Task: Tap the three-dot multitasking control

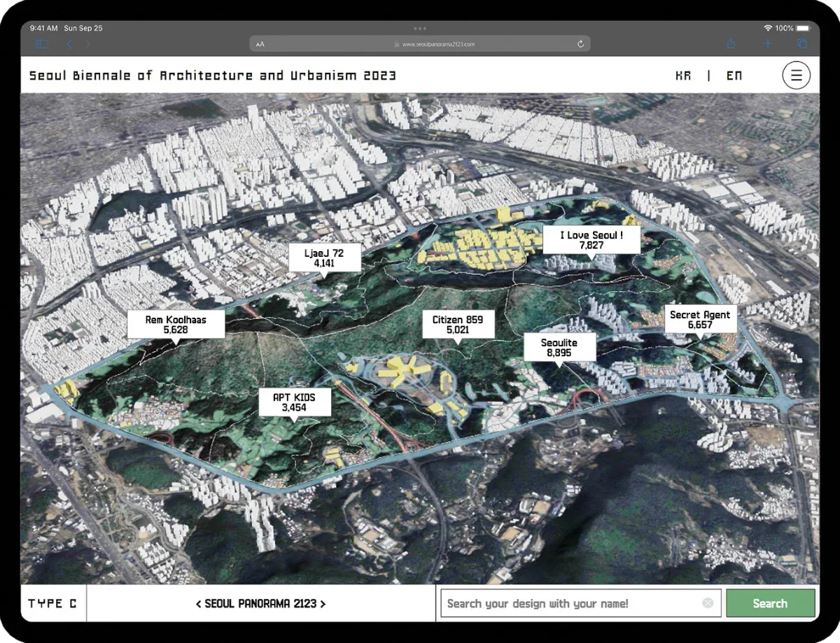Action: 420,28
